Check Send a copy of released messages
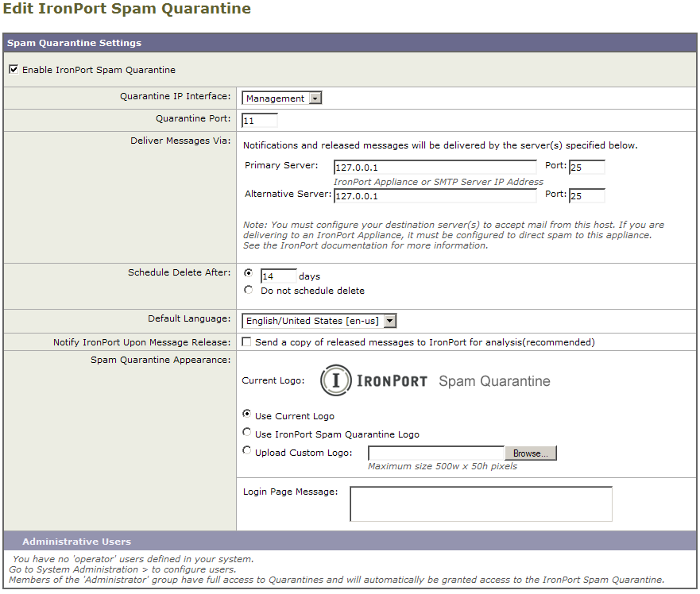 click(x=246, y=341)
